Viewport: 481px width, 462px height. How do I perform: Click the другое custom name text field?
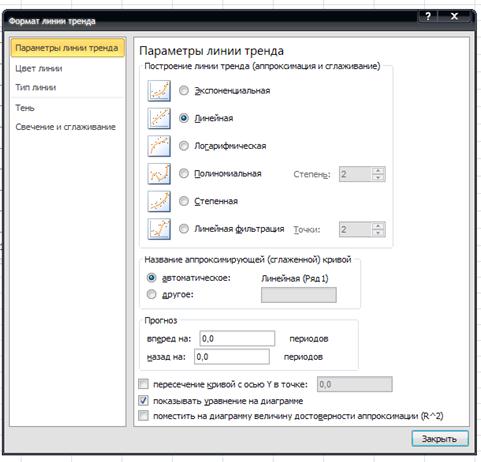point(299,295)
